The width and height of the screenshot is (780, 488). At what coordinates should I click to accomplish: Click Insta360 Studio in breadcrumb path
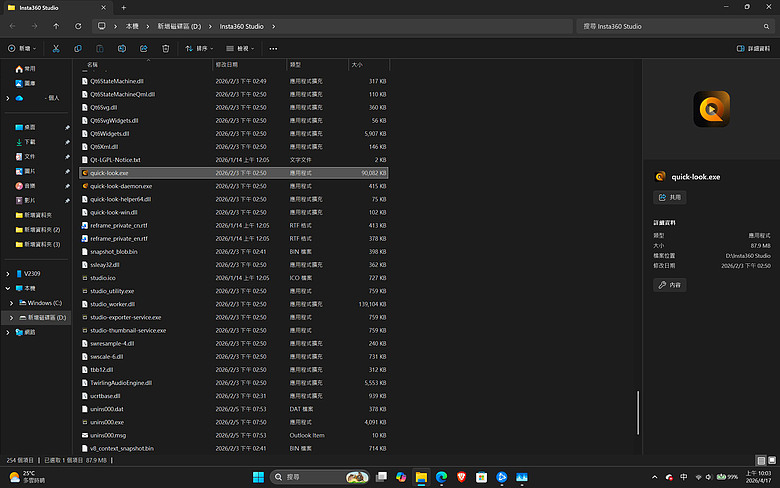tap(241, 26)
